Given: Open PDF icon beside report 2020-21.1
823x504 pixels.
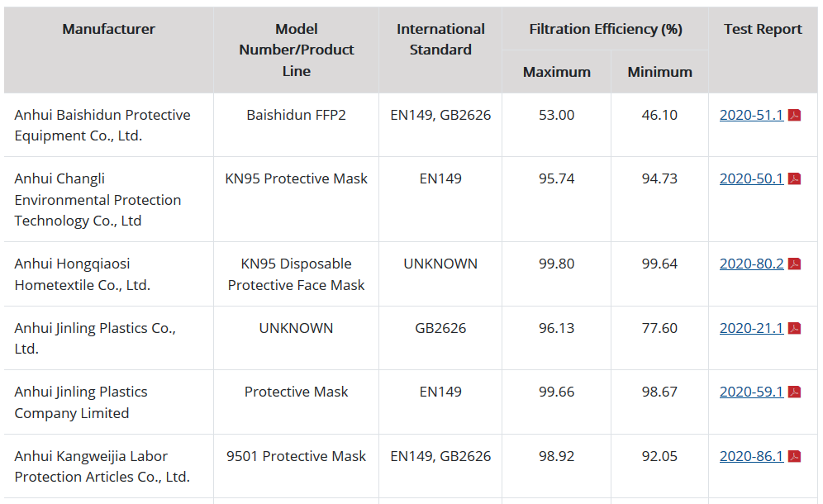Looking at the screenshot, I should tap(794, 329).
